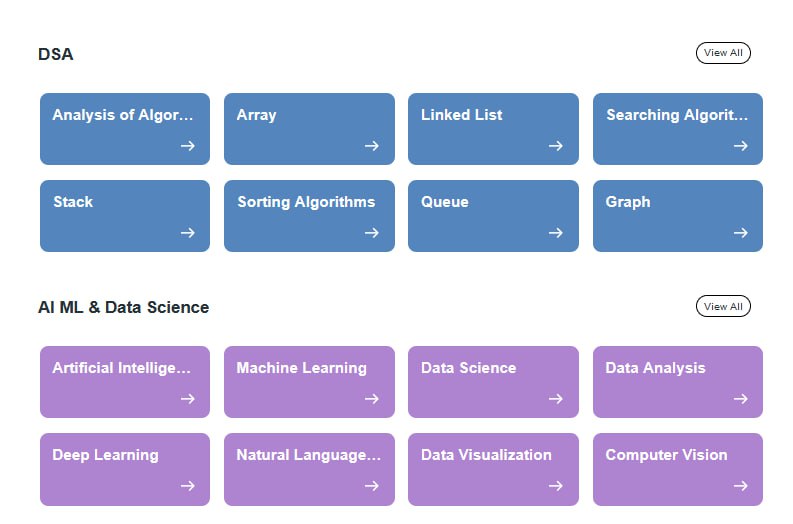Image resolution: width=793 pixels, height=524 pixels.
Task: Open the Data Analysis card title
Action: [655, 368]
